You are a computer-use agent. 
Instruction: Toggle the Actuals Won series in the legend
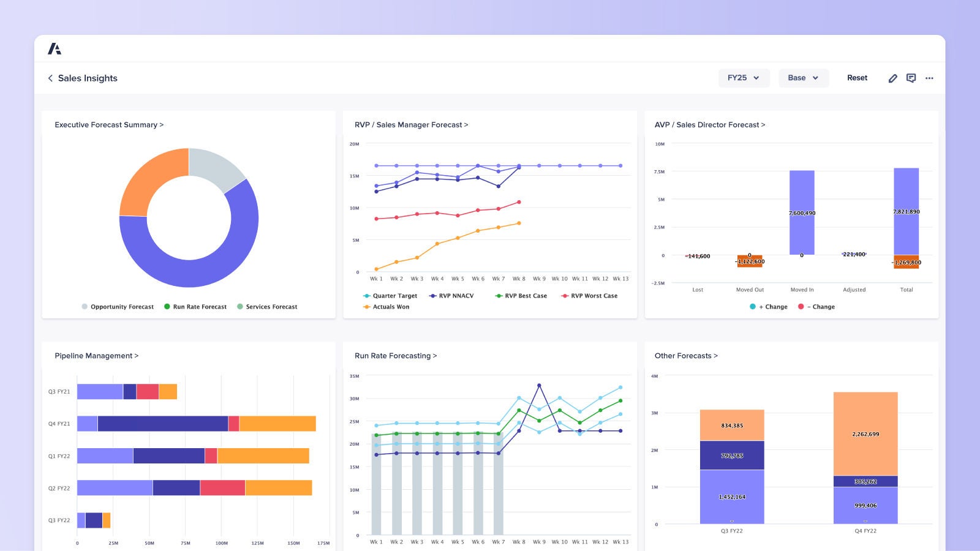pos(366,307)
